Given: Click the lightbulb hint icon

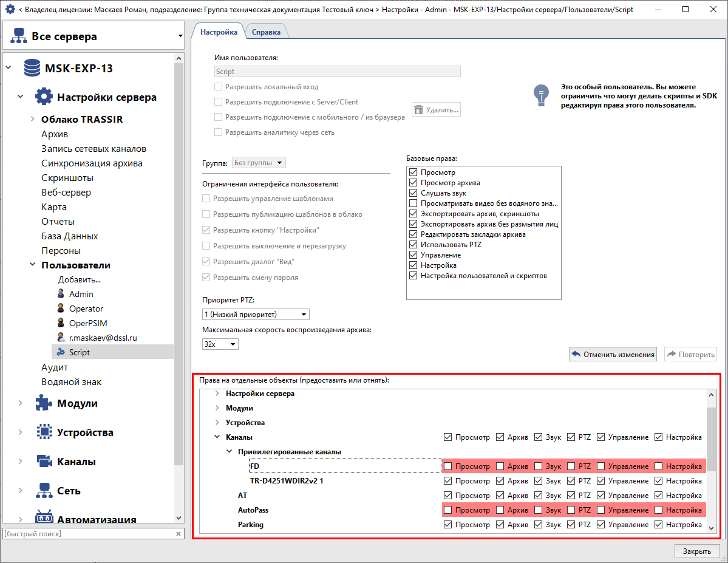Looking at the screenshot, I should tap(541, 95).
